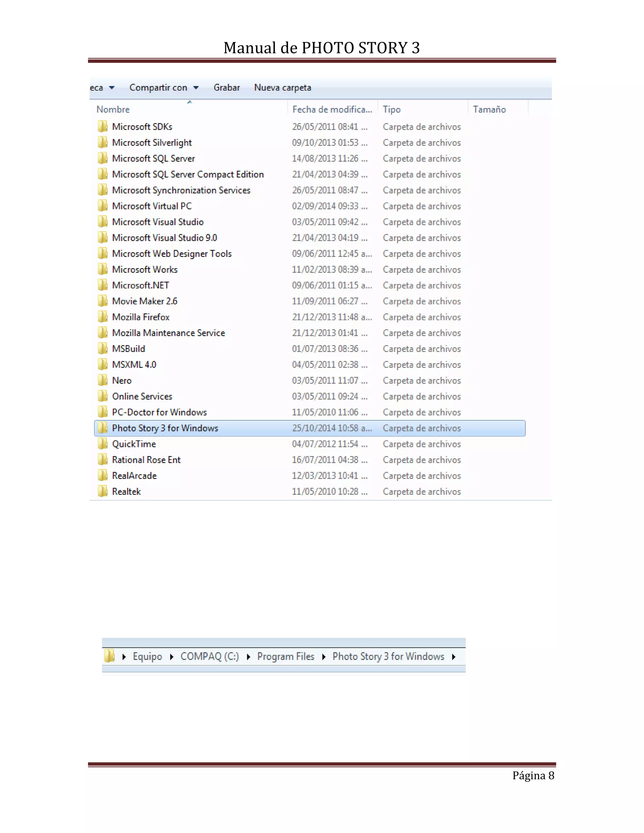Navigate to COMPAQ (C:) in the breadcrumb
Image resolution: width=644 pixels, height=833 pixels.
209,656
